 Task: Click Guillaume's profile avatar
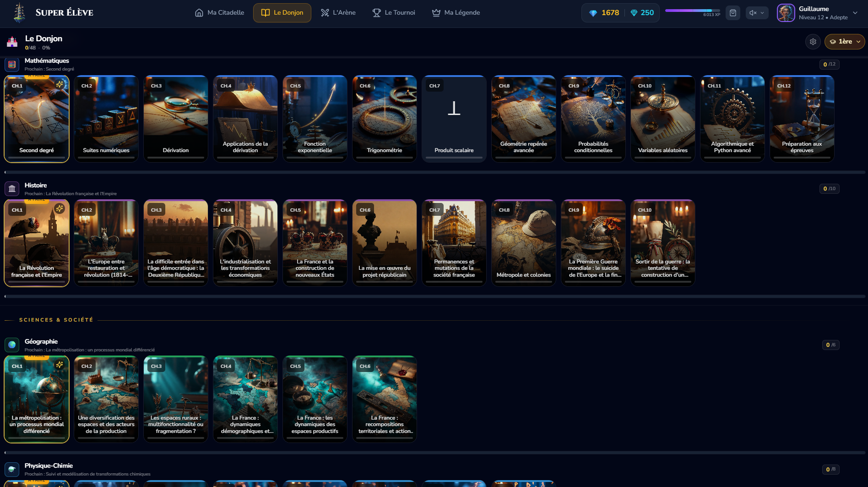click(x=786, y=13)
